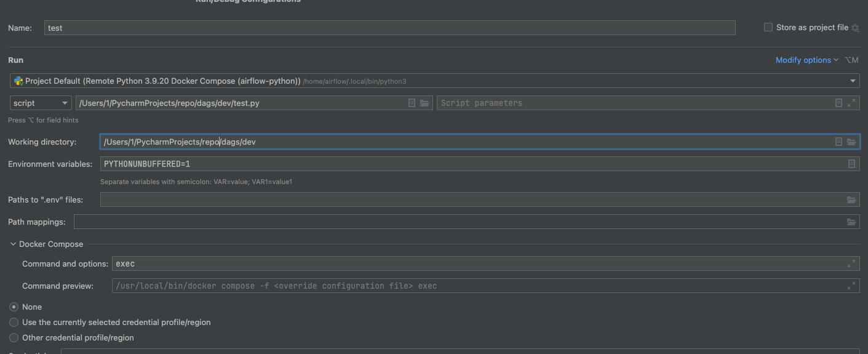868x354 pixels.
Task: Choose Other credential profile/region option
Action: pyautogui.click(x=14, y=338)
